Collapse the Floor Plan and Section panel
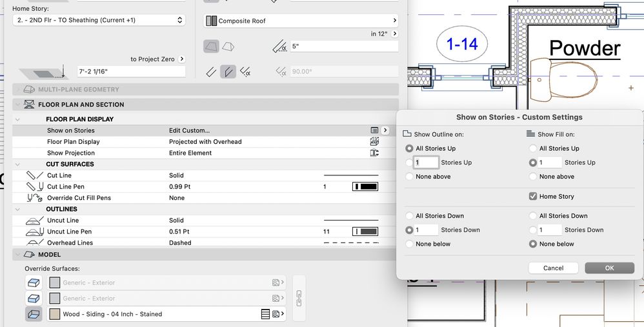 tap(17, 104)
